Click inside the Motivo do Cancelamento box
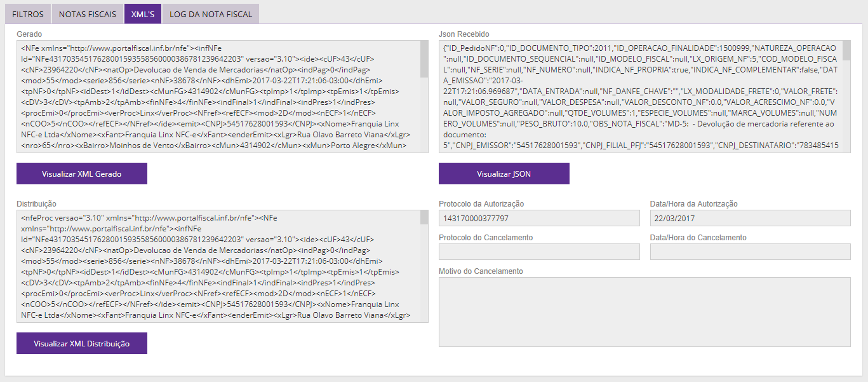Screen dimensions: 868x382 point(644,311)
